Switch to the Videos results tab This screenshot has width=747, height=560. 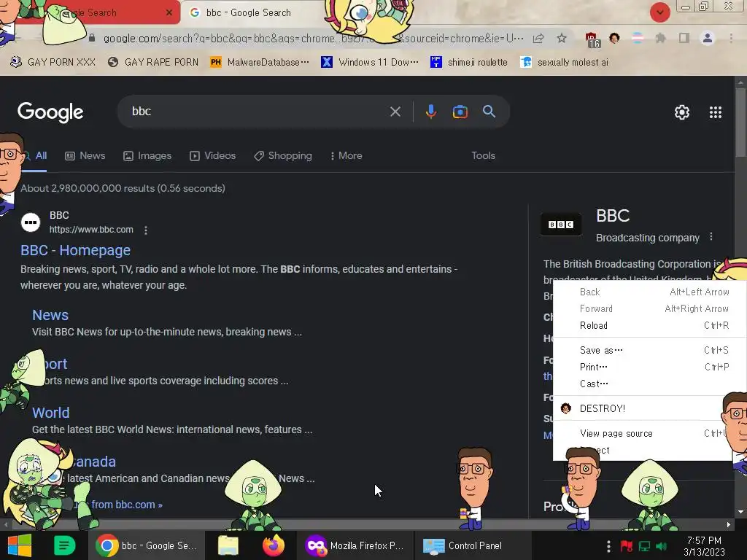[212, 156]
